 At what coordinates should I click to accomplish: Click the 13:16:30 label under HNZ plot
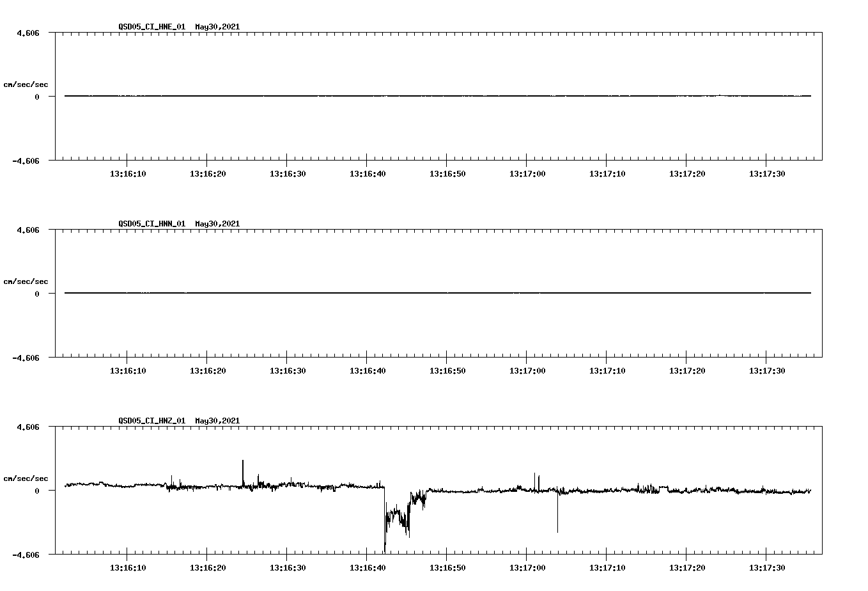coord(288,568)
